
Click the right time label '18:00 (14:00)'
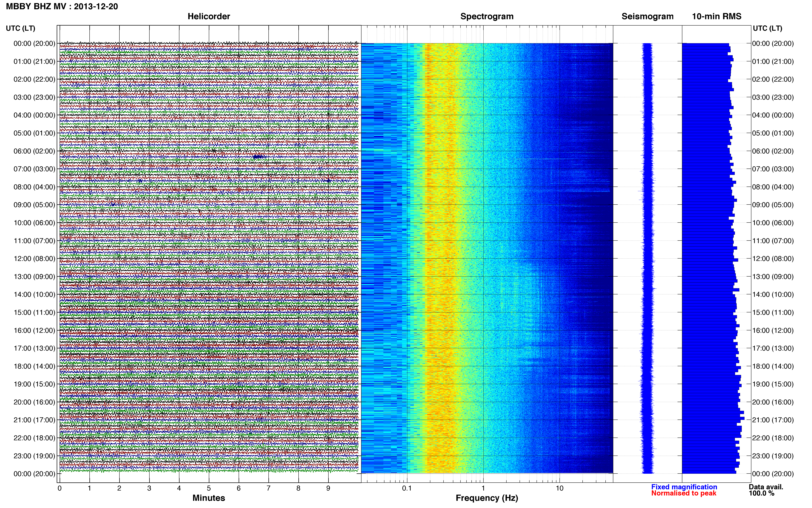pos(773,366)
